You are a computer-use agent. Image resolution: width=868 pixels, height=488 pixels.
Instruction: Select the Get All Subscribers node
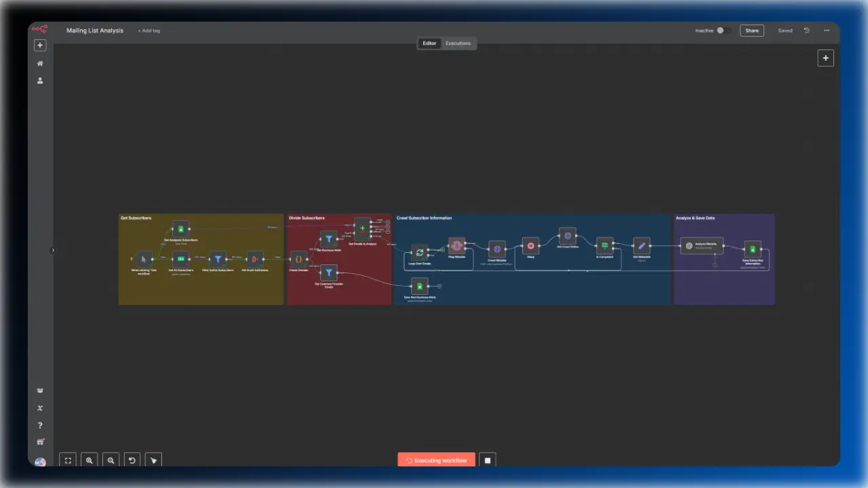coord(181,259)
